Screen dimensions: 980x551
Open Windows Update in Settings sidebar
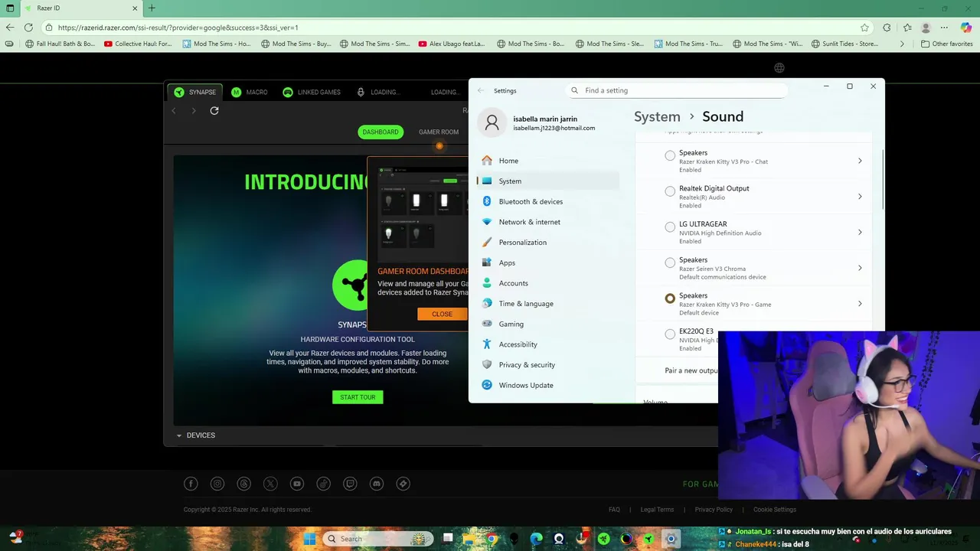(x=547, y=385)
